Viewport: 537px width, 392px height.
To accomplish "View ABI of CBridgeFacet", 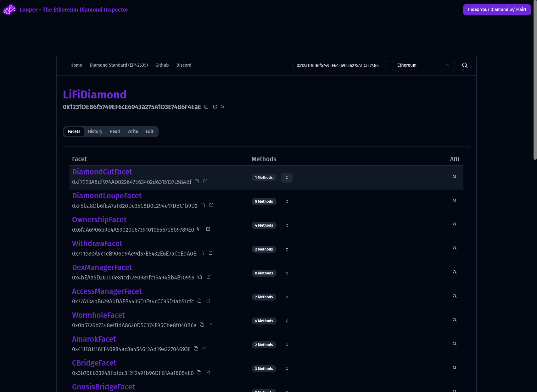I will click(455, 368).
